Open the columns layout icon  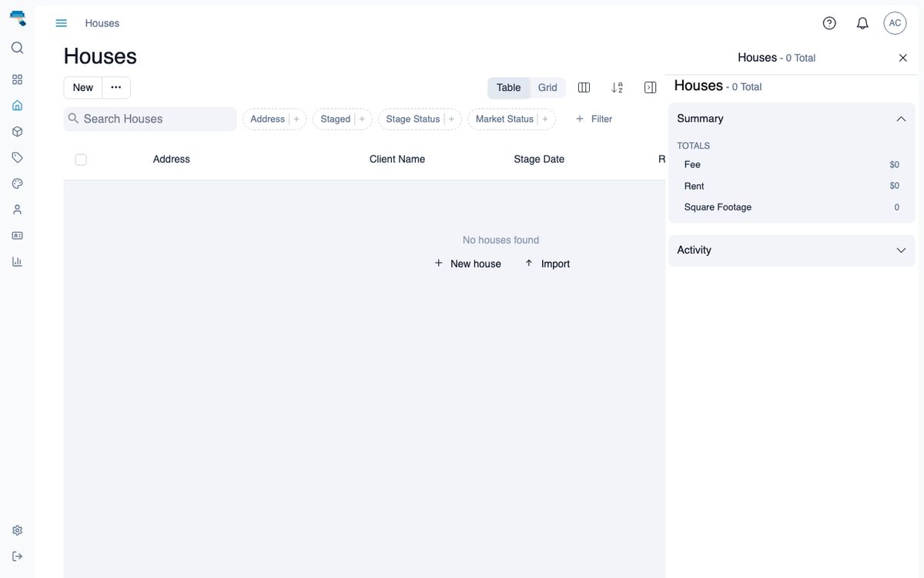pos(584,88)
